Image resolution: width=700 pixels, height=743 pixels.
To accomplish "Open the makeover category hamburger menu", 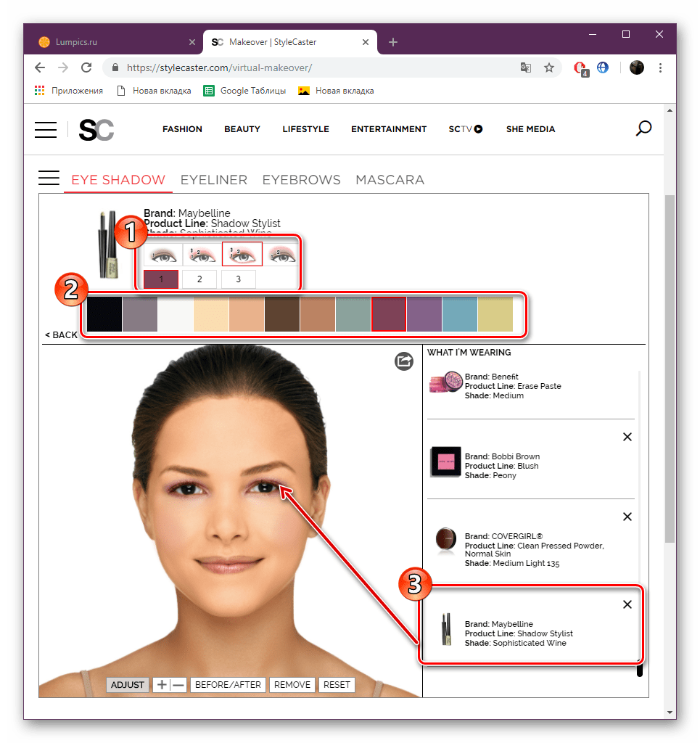I will [49, 178].
